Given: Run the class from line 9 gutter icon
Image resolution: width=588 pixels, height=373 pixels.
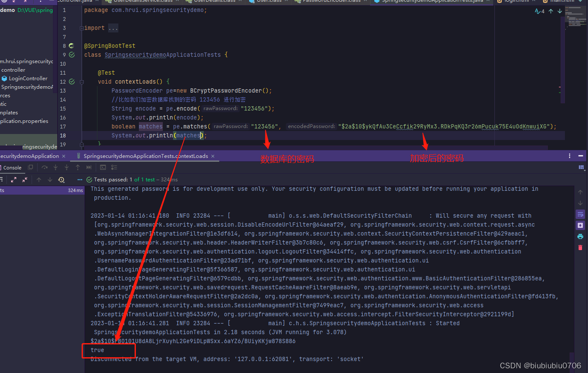Looking at the screenshot, I should 72,55.
